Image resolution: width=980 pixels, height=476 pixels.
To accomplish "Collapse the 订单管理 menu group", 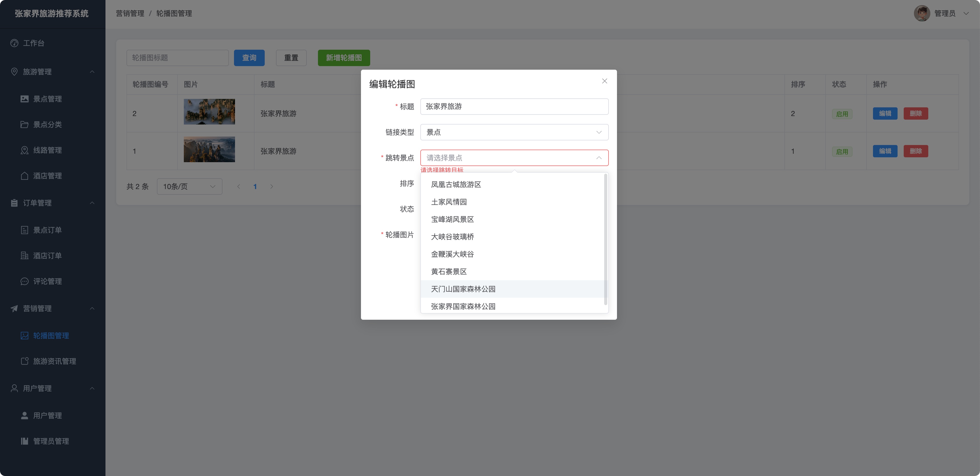I will pos(92,203).
